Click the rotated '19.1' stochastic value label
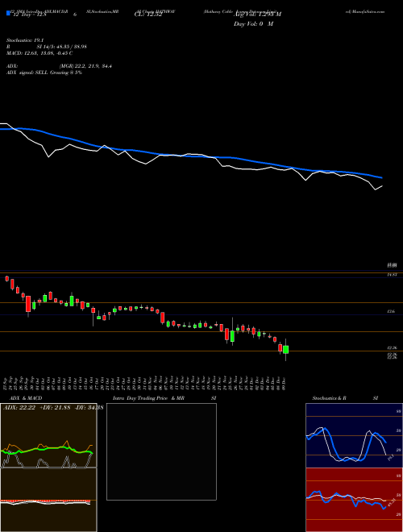 (390, 457)
